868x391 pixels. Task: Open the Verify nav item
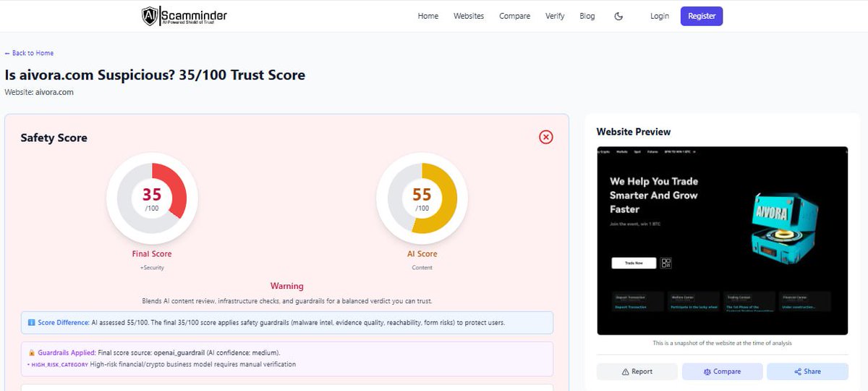click(555, 16)
